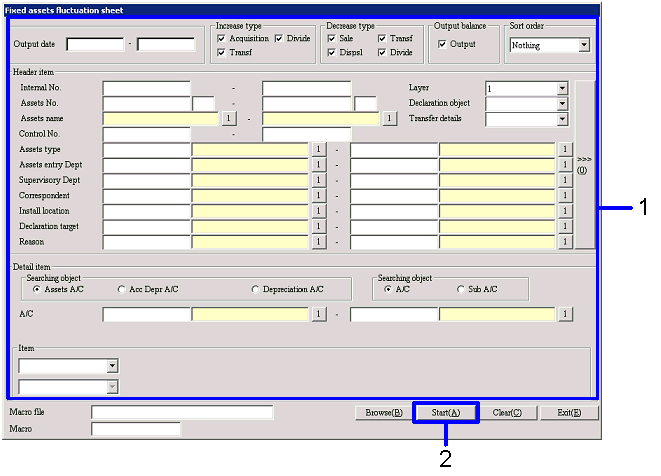
Task: Click the Assets No. from field
Action: point(146,104)
